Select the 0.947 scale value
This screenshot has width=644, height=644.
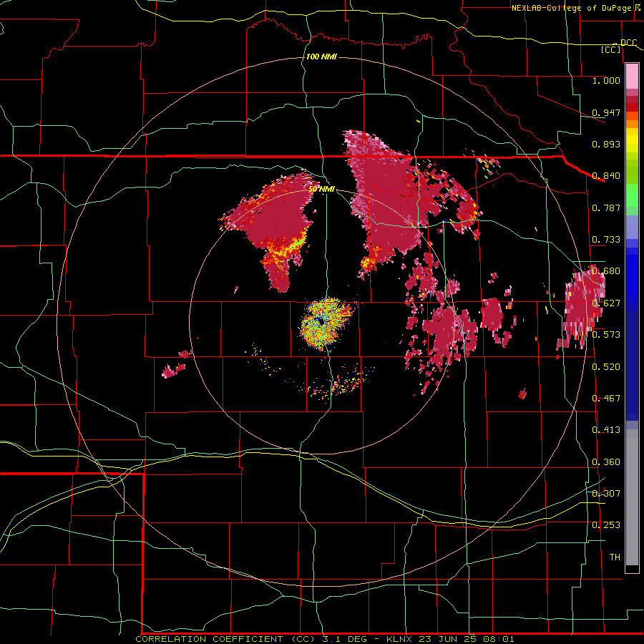click(x=606, y=112)
